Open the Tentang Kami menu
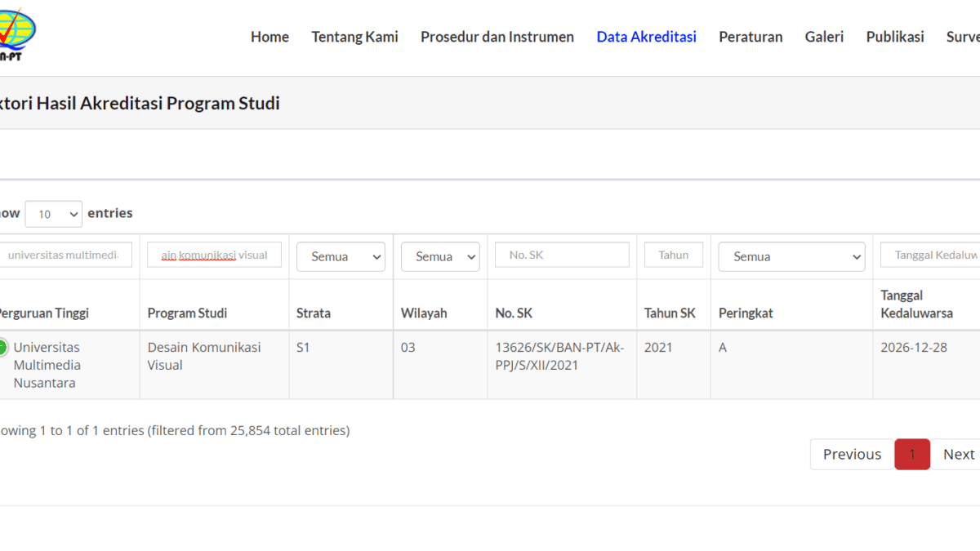 click(354, 37)
